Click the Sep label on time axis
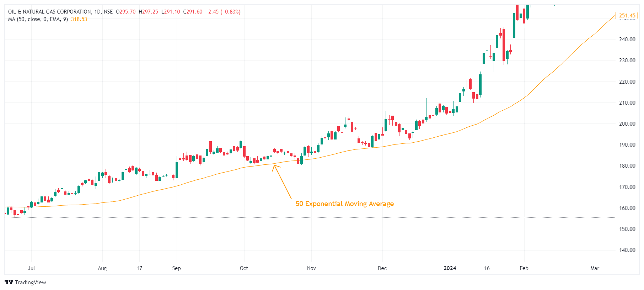The width and height of the screenshot is (644, 290). point(176,268)
